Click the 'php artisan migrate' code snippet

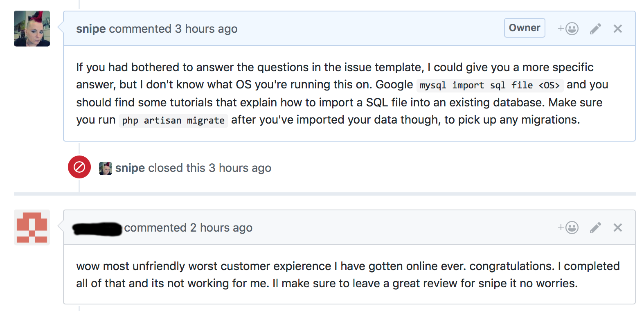(173, 120)
